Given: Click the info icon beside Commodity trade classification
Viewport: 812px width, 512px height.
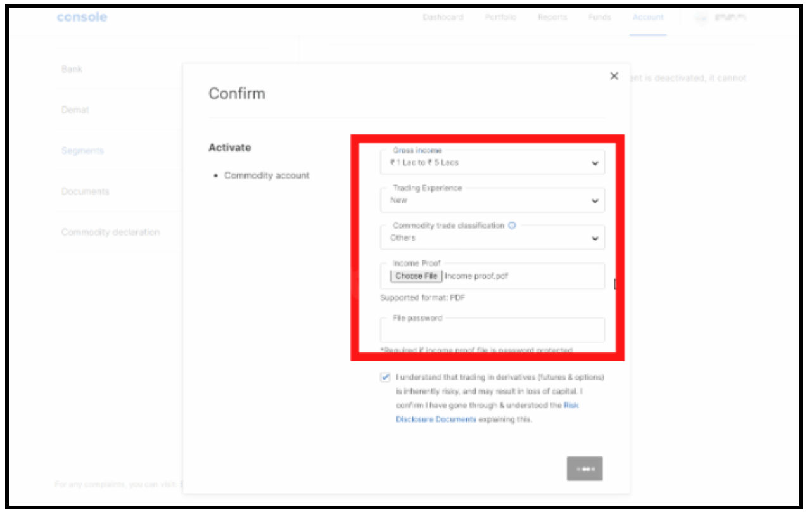Looking at the screenshot, I should click(x=512, y=226).
